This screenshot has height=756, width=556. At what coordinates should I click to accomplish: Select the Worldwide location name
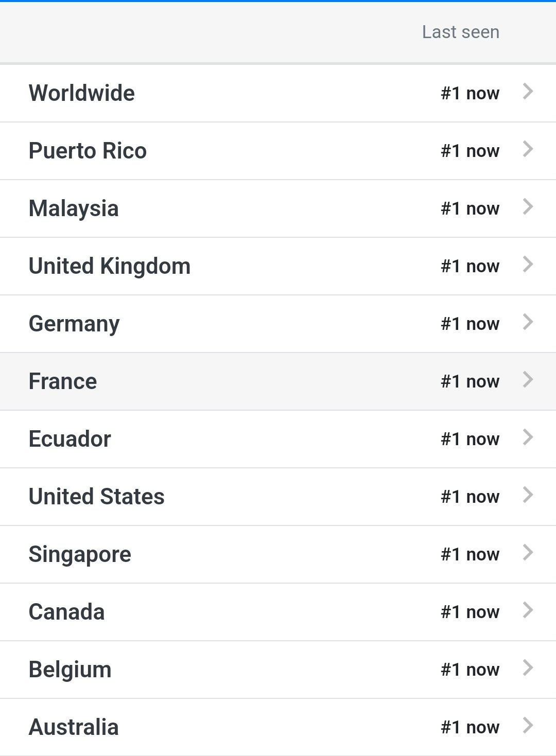click(82, 93)
